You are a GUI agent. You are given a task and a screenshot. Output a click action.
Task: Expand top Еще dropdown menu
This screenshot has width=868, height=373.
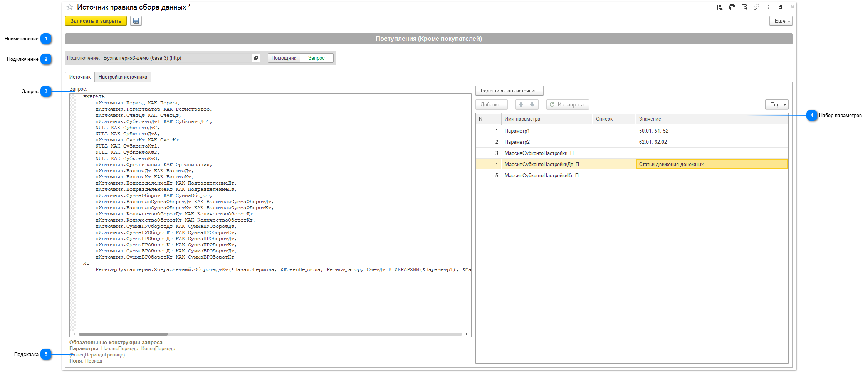pyautogui.click(x=781, y=21)
